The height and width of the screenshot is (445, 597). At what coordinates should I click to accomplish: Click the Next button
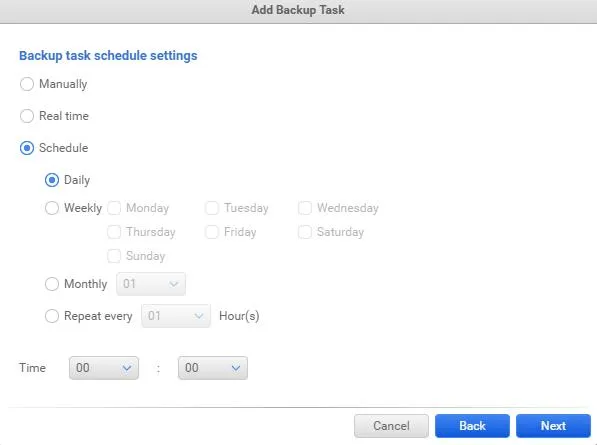click(553, 426)
